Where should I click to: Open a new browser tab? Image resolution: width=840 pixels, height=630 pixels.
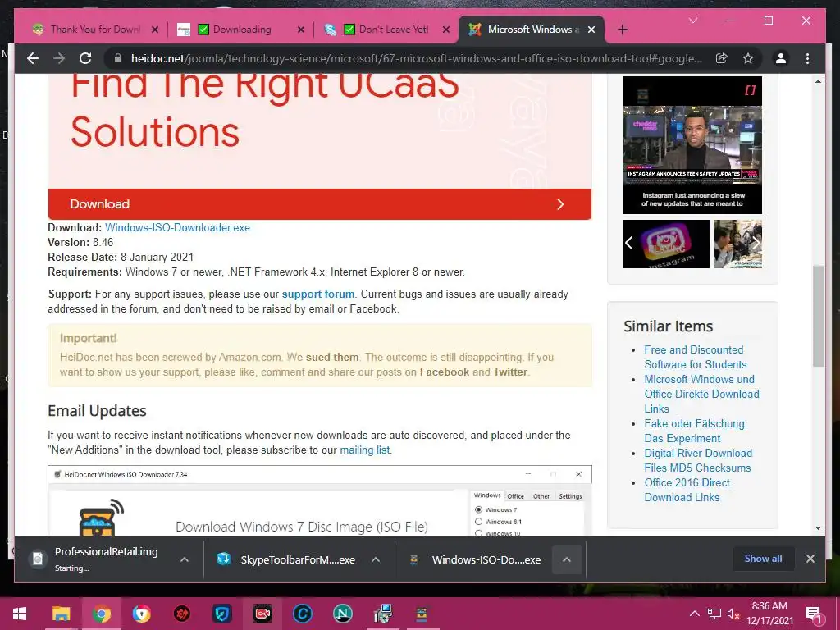pyautogui.click(x=622, y=30)
